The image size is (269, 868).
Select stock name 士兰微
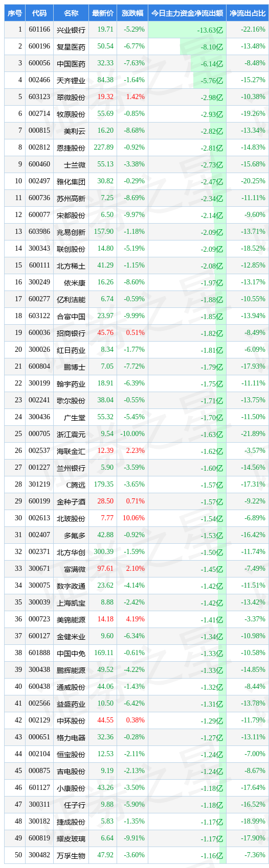point(75,165)
